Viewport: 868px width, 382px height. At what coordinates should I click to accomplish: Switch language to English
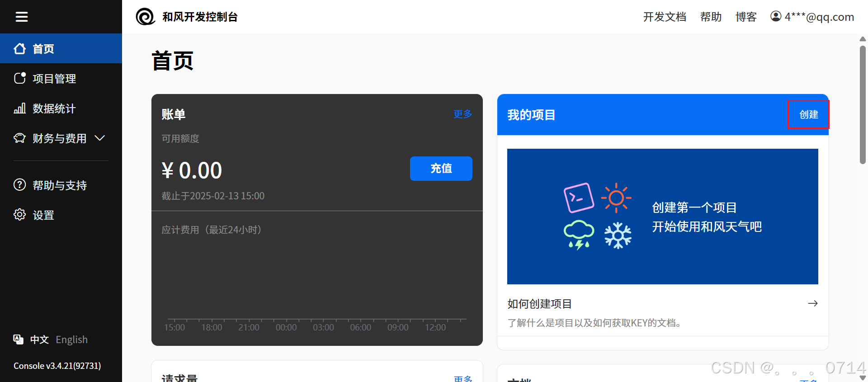(x=71, y=340)
